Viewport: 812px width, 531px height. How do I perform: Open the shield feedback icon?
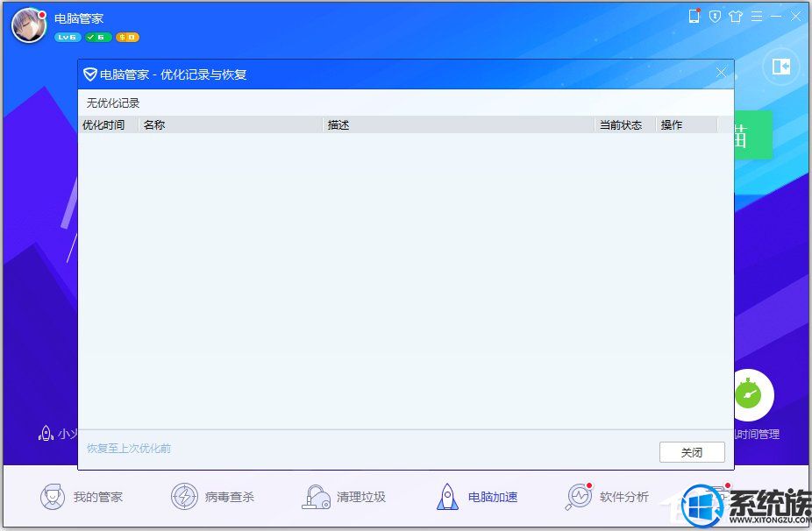[715, 17]
